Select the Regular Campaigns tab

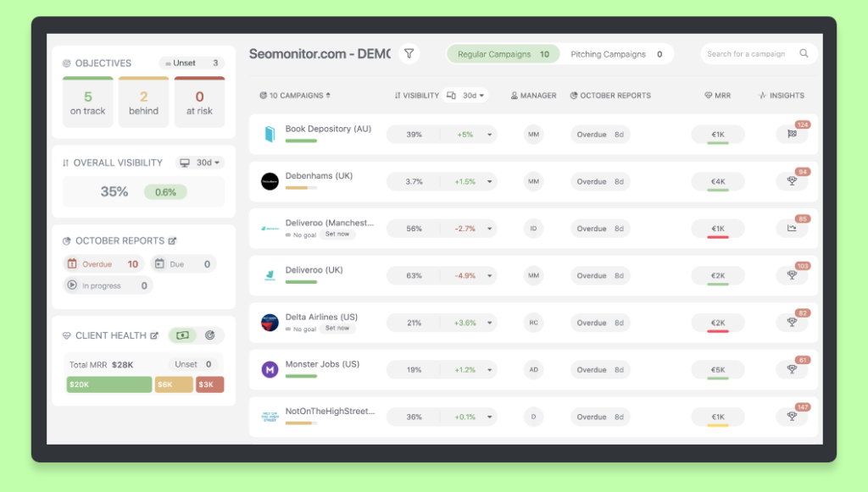point(503,54)
